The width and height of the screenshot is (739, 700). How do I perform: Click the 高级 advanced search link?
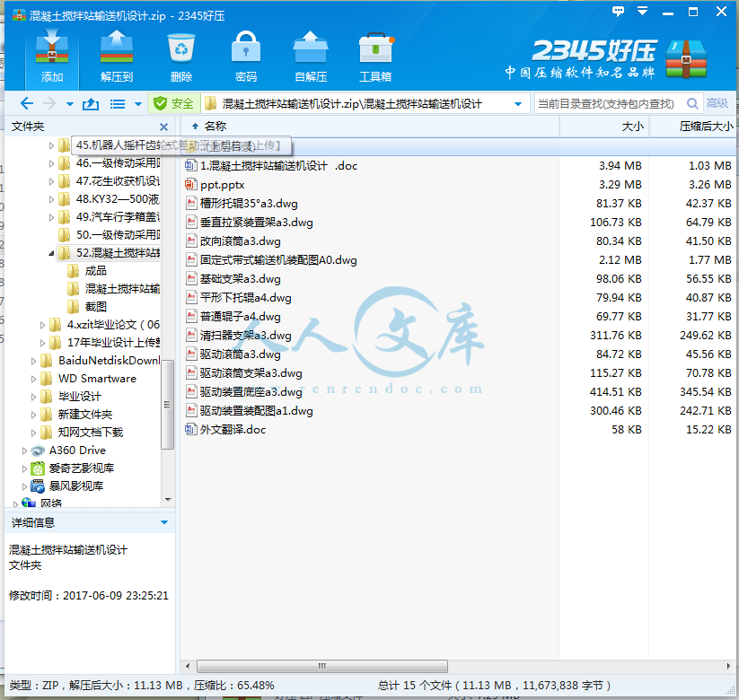click(717, 103)
